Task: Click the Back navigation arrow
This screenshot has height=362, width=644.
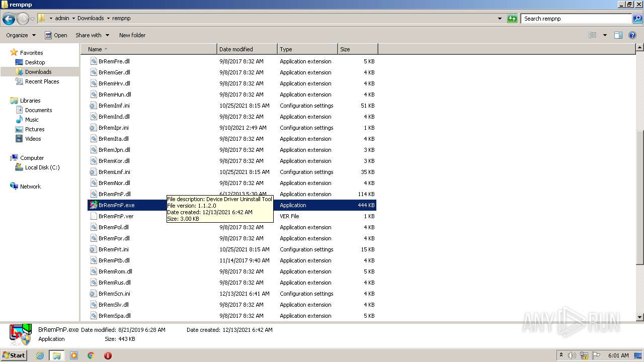Action: 9,19
